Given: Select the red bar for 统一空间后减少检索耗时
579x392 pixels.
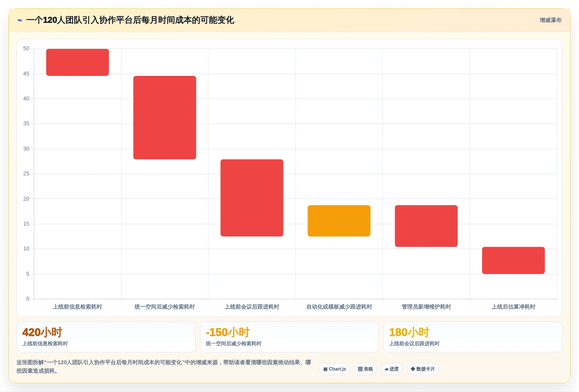Looking at the screenshot, I should [x=165, y=118].
